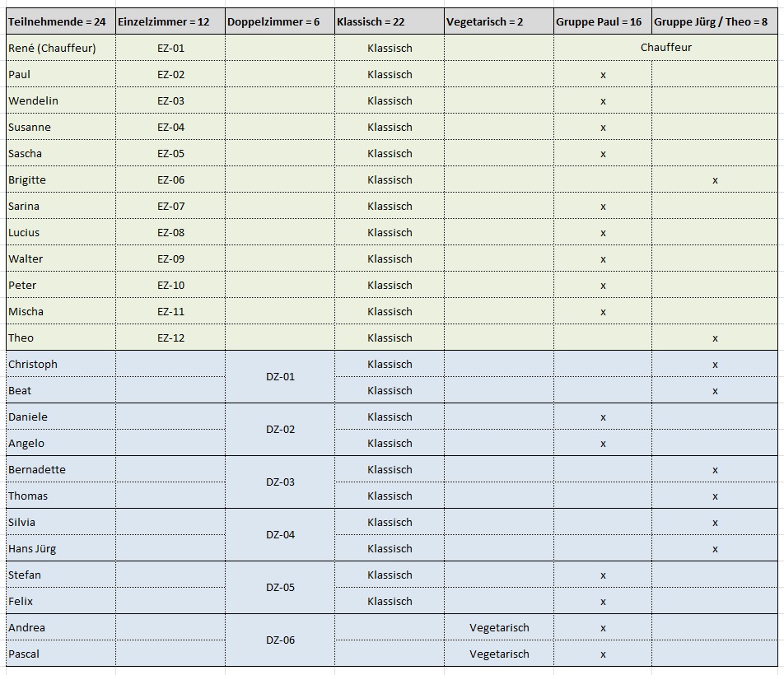Select the DZ-06 double room cell

[280, 640]
